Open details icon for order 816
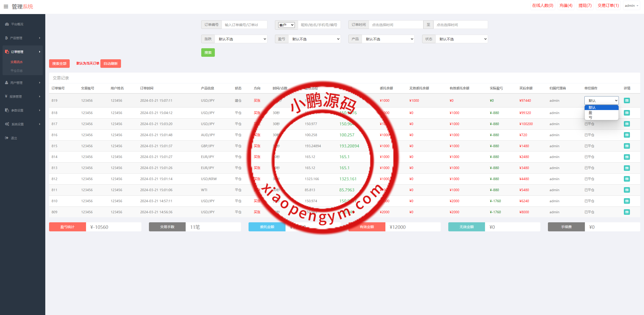Viewport: 644px width, 315px height. (627, 135)
